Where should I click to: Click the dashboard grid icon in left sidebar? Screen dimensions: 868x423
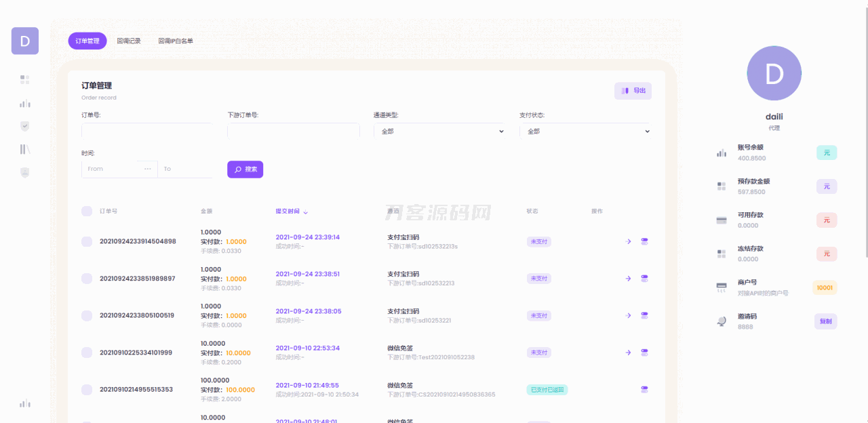pyautogui.click(x=25, y=80)
